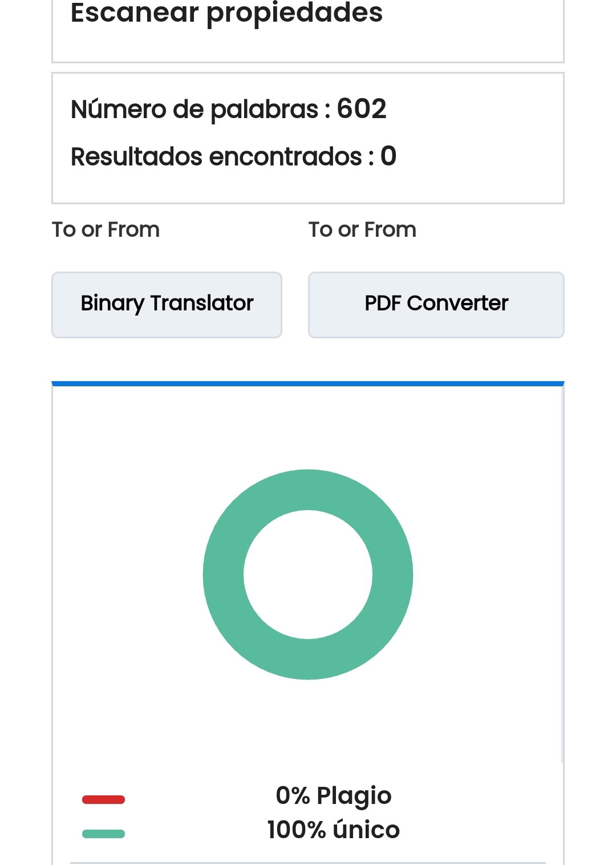Click the results found value 0
This screenshot has height=865, width=616.
(388, 156)
